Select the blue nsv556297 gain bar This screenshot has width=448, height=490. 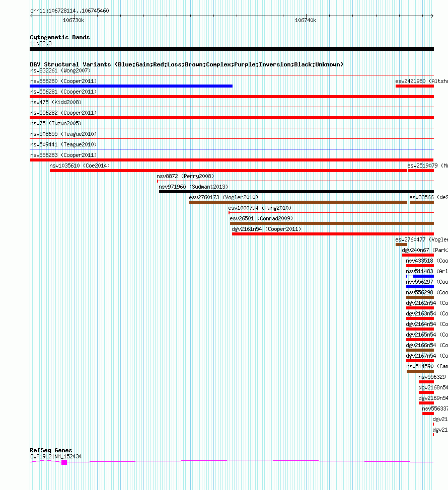pyautogui.click(x=420, y=287)
